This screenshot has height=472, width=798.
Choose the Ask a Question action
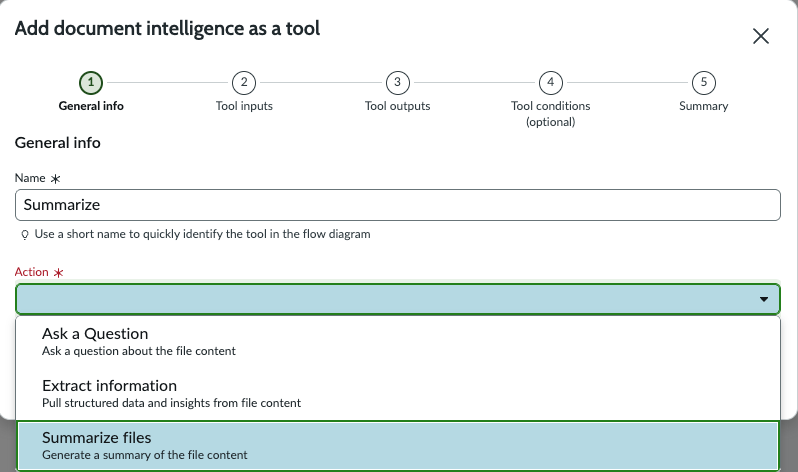[x=398, y=342]
